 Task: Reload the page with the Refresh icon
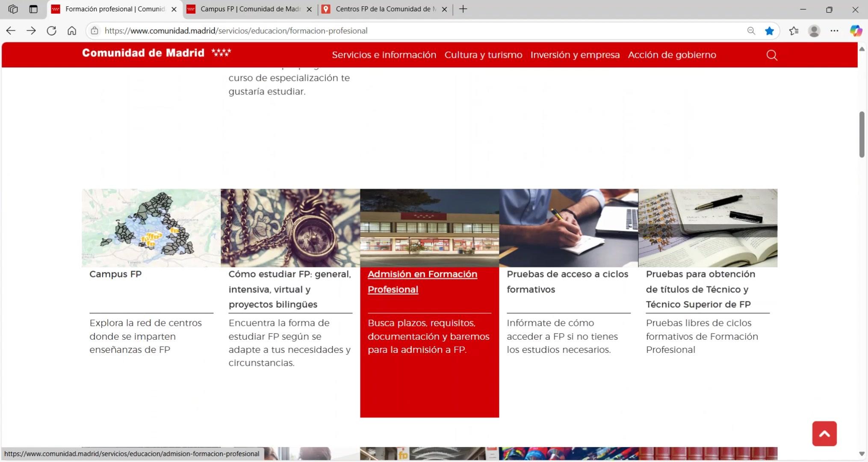pos(51,31)
